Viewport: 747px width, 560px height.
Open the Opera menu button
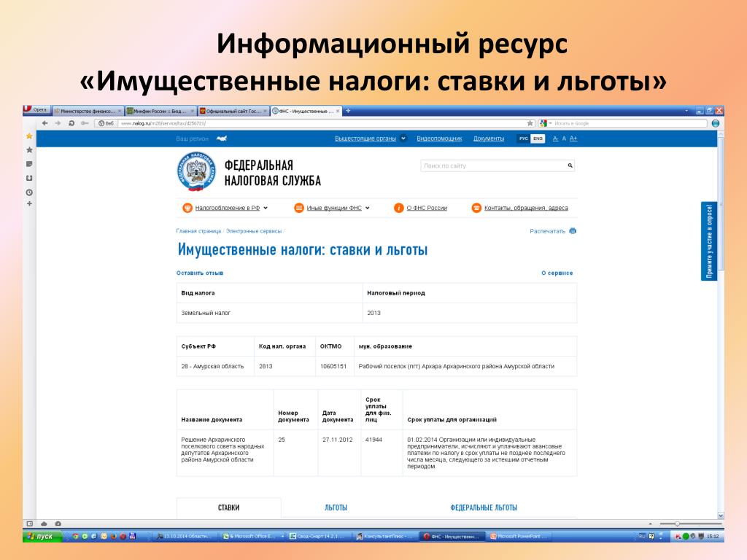click(x=36, y=110)
